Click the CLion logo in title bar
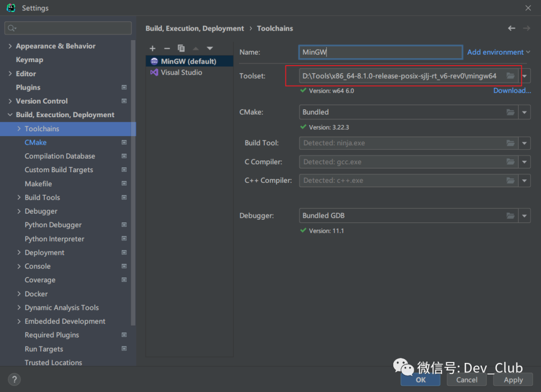The image size is (541, 392). (x=11, y=8)
